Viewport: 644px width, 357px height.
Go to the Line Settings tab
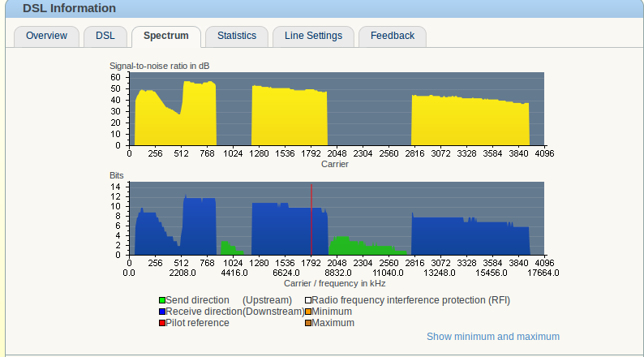[x=313, y=37]
